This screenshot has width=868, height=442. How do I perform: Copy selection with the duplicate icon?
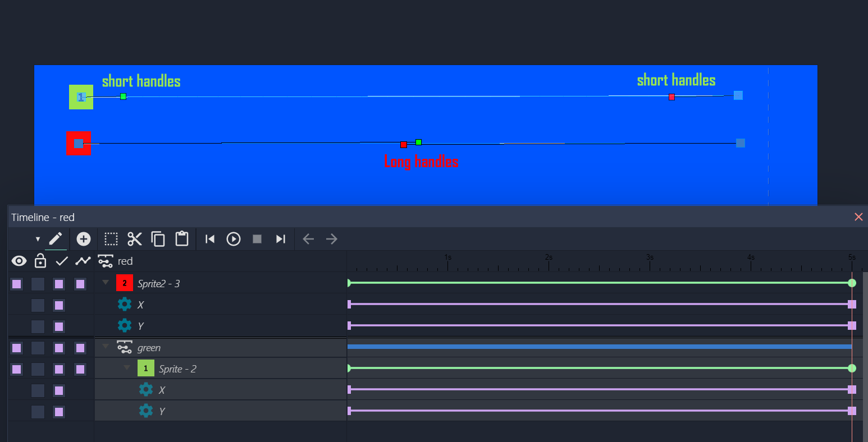click(x=158, y=239)
